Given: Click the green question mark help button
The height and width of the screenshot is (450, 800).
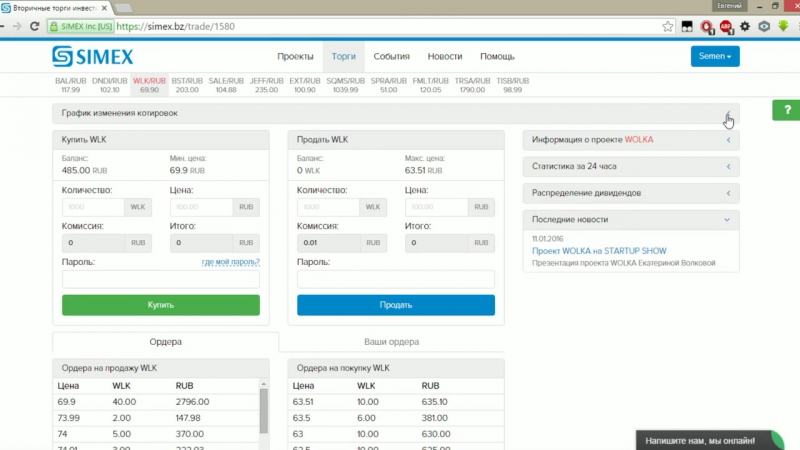Looking at the screenshot, I should click(786, 110).
